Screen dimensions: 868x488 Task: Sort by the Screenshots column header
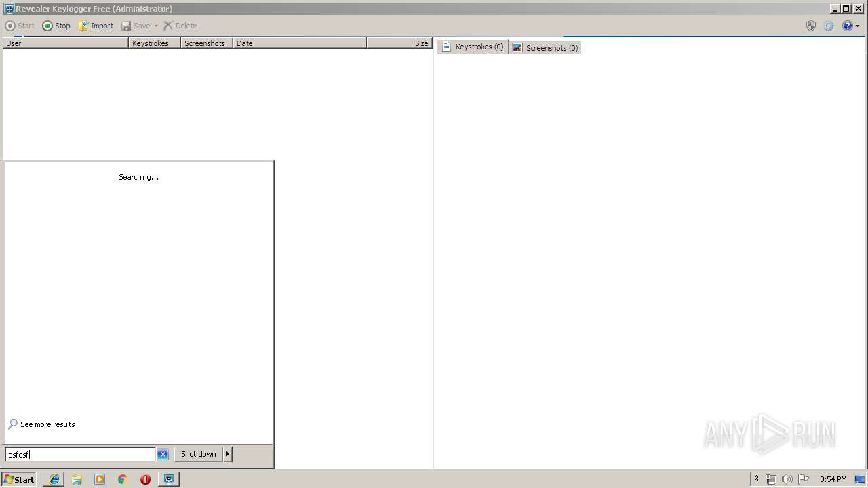coord(207,43)
